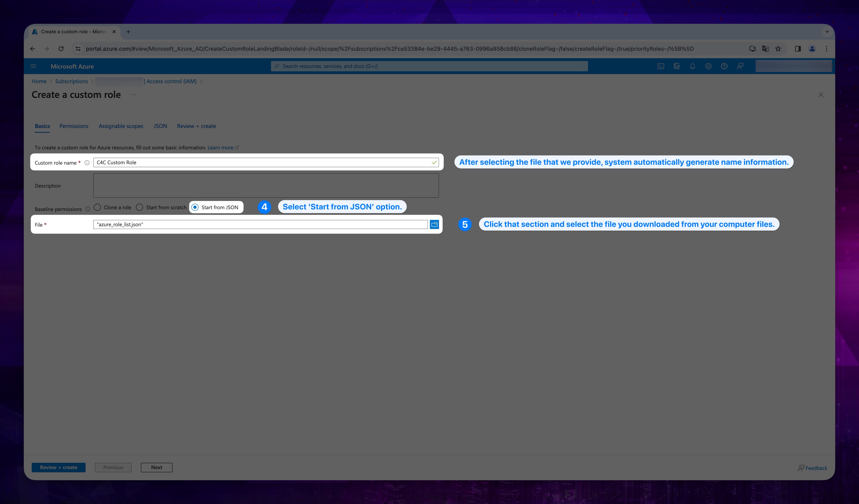The image size is (859, 504).
Task: Click the Previous button
Action: (113, 467)
